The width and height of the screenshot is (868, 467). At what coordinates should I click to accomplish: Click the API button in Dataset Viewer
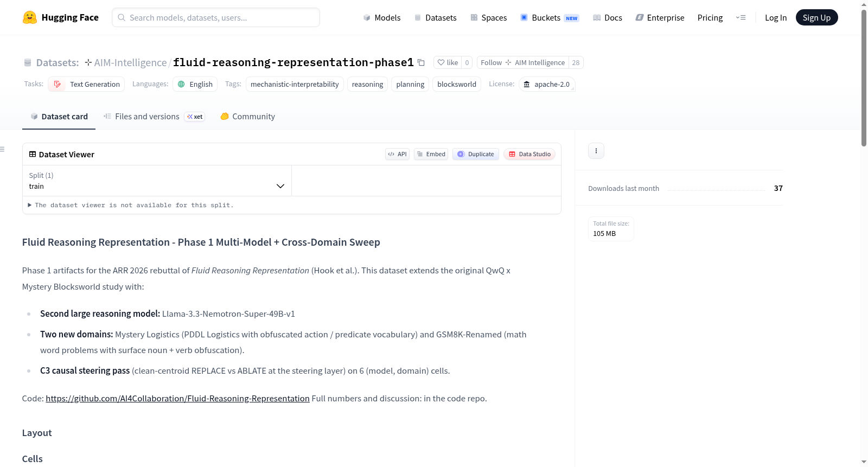tap(397, 154)
